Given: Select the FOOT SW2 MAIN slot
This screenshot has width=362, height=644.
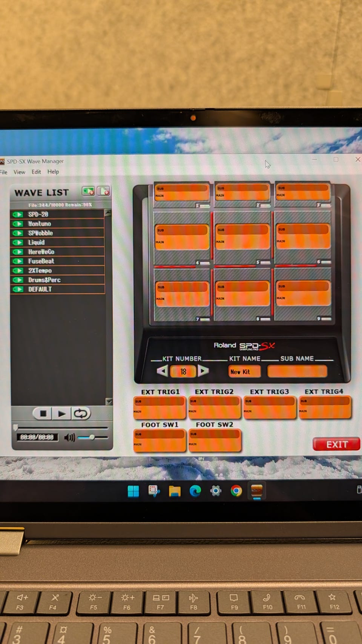Looking at the screenshot, I should coord(214,444).
